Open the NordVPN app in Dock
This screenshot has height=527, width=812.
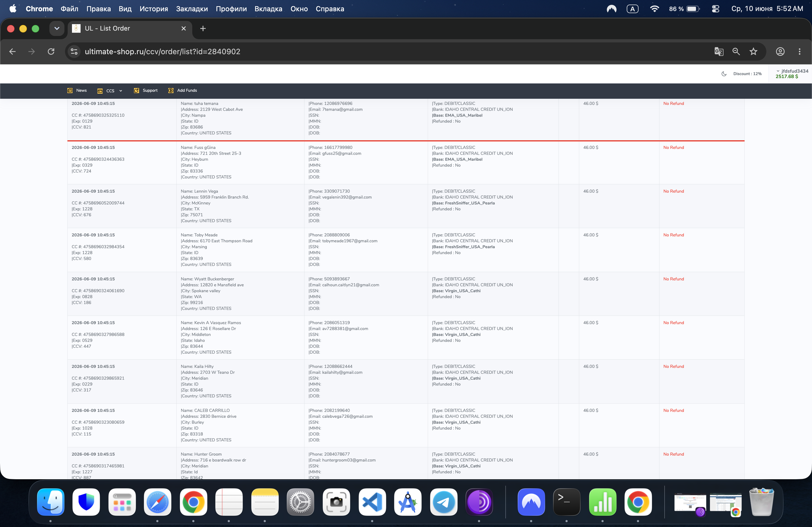tap(531, 502)
